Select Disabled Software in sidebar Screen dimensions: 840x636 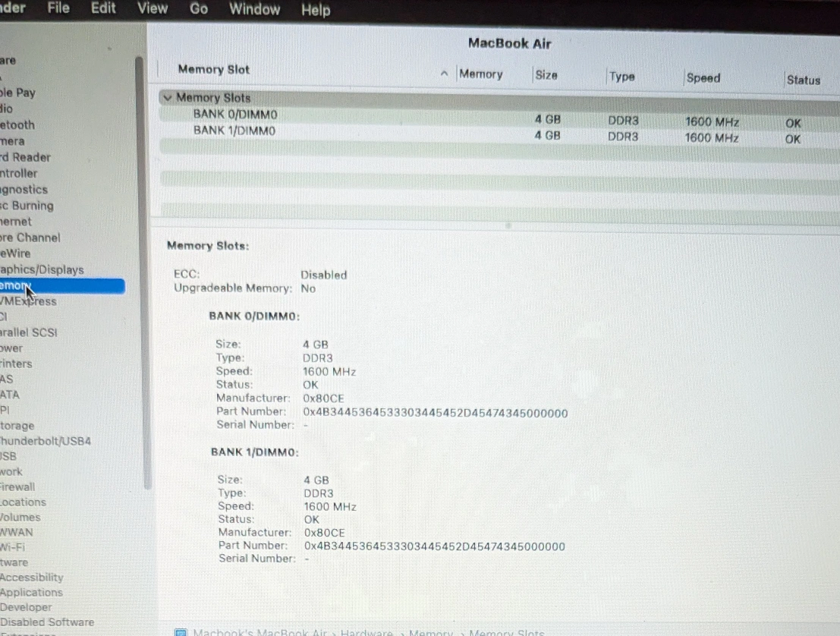click(x=47, y=622)
